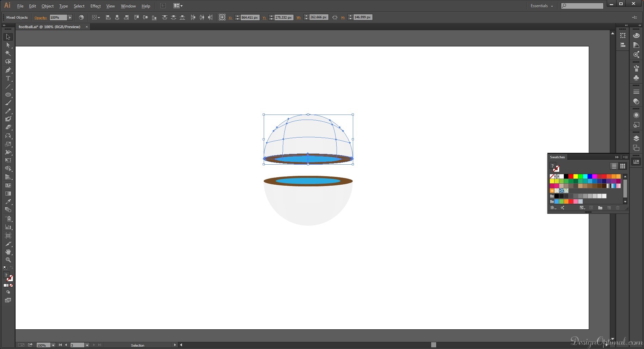Open the Swatches panel flyout menu
Image resolution: width=644 pixels, height=349 pixels.
coord(626,157)
